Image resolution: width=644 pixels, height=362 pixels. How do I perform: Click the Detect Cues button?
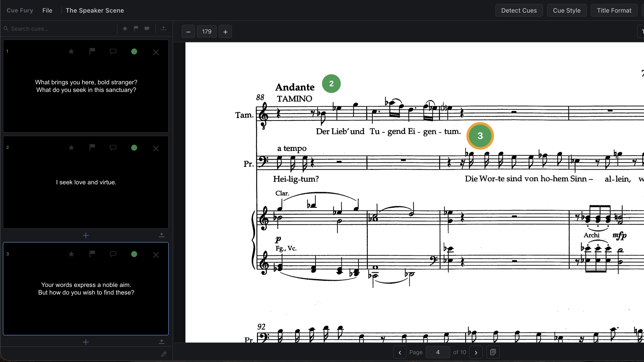point(519,10)
